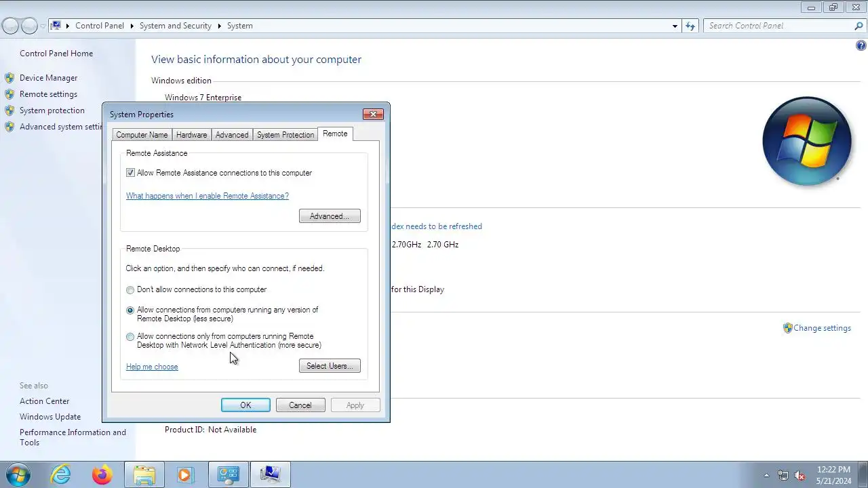Viewport: 868px width, 488px height.
Task: Click the Search Control Panel field
Action: [778, 26]
